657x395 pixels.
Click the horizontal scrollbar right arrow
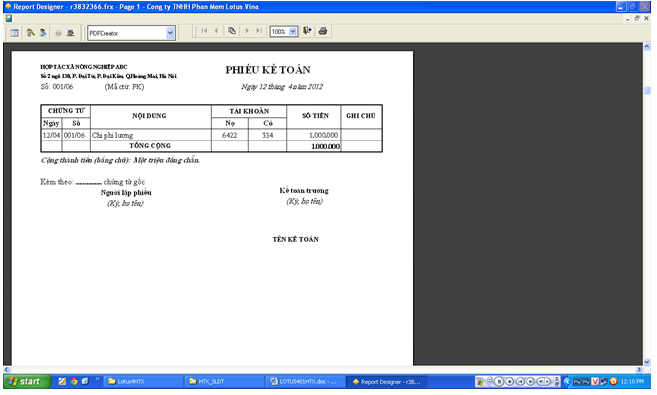click(x=639, y=370)
